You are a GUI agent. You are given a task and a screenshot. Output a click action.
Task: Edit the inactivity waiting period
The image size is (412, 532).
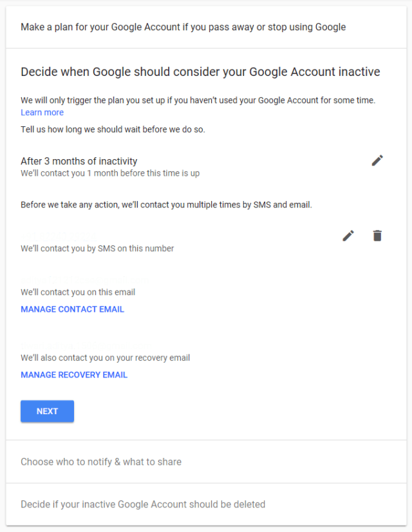click(377, 160)
